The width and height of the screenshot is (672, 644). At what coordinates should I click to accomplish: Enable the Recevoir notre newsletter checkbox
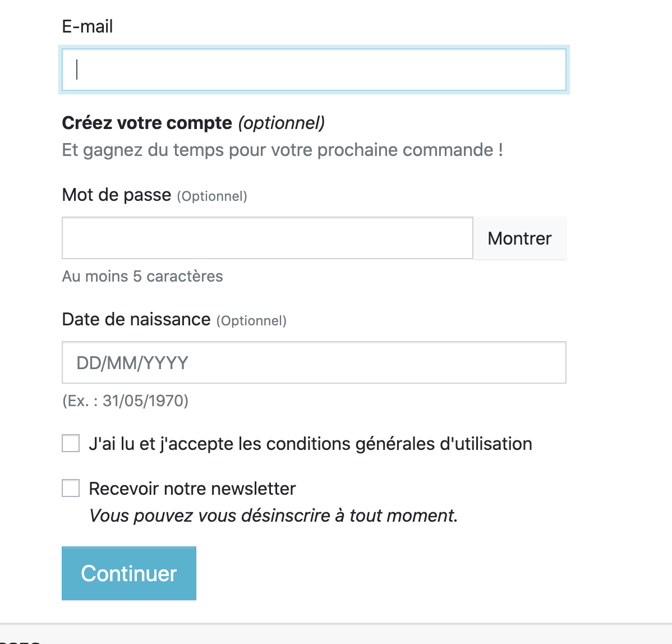tap(71, 488)
